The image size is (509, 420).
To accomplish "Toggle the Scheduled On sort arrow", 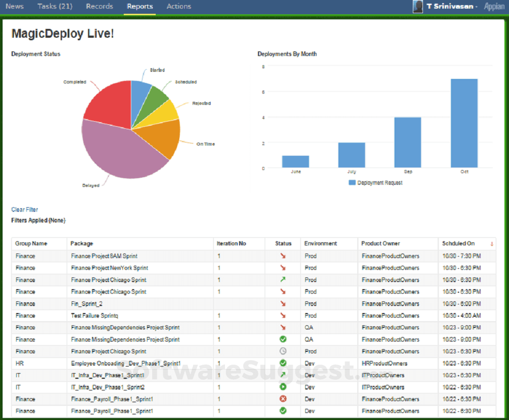I will [x=492, y=244].
